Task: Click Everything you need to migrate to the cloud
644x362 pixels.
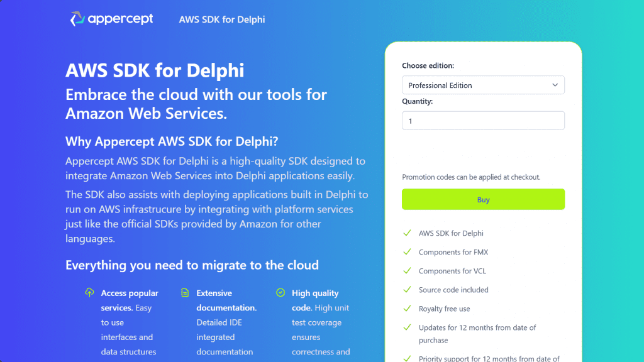Action: tap(192, 265)
